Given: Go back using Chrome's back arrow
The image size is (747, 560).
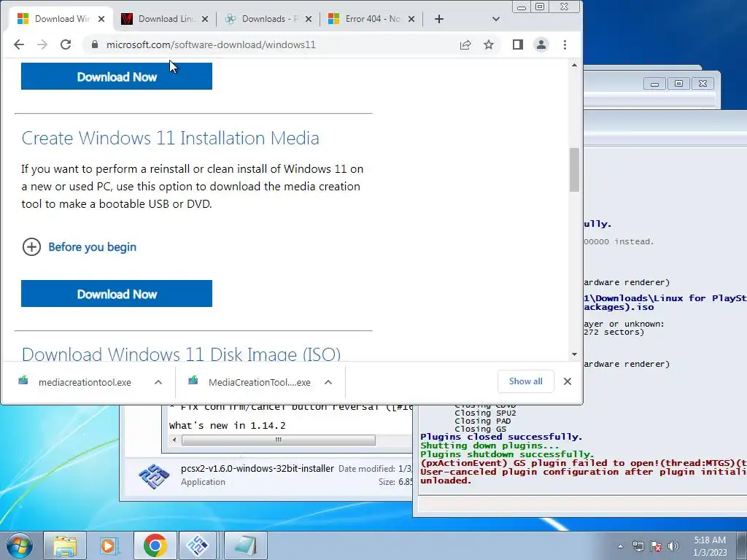Looking at the screenshot, I should pyautogui.click(x=18, y=44).
